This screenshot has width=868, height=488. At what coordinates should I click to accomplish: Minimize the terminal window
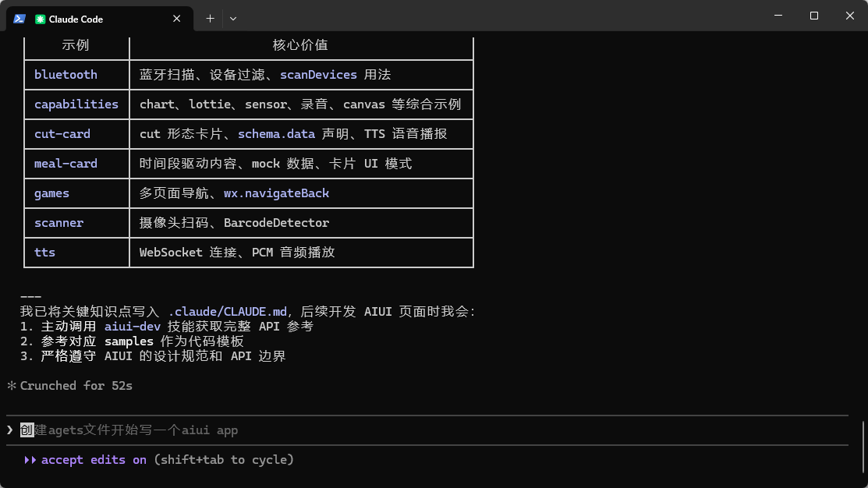778,16
